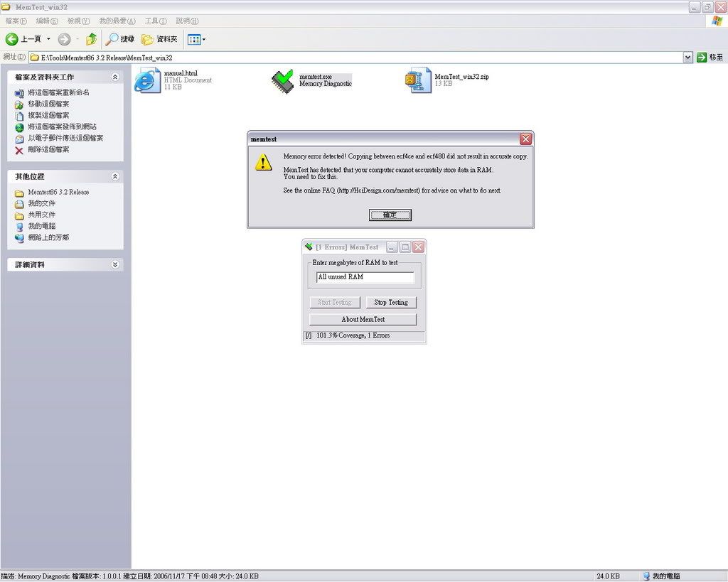Expand the Details panel

(115, 264)
